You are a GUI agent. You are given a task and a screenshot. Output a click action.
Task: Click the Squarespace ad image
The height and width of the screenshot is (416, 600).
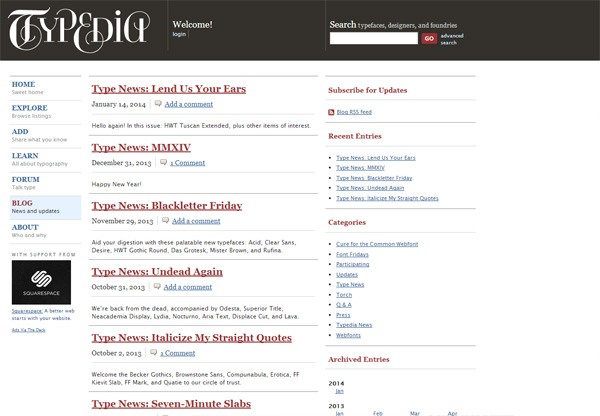(x=41, y=282)
